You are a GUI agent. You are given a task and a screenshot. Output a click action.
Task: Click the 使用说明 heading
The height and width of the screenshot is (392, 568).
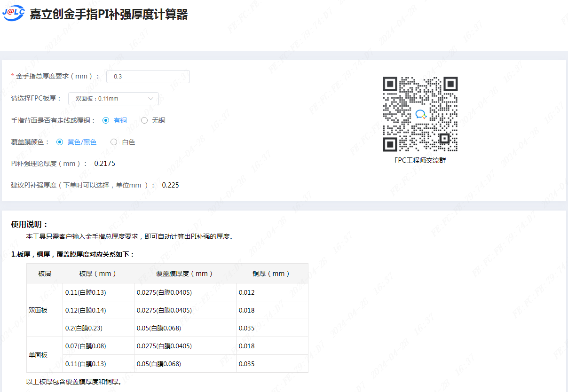point(30,225)
